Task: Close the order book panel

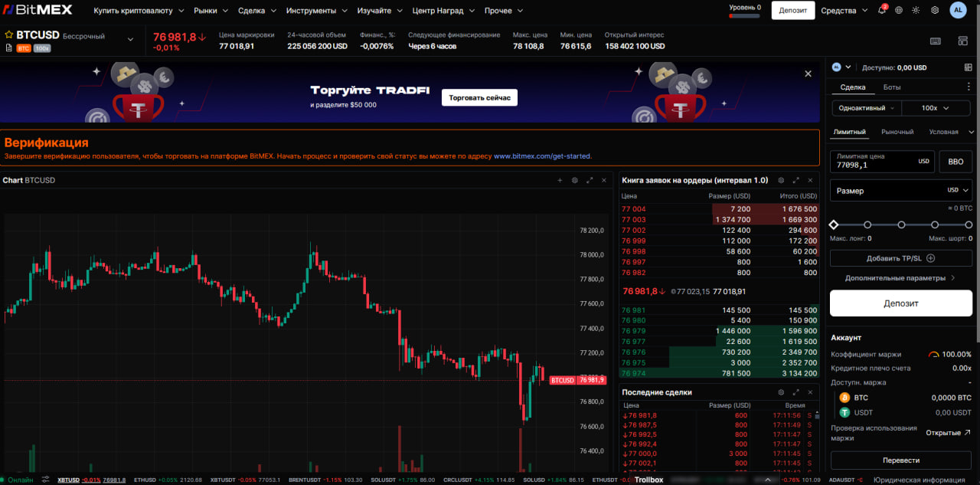Action: (x=811, y=180)
